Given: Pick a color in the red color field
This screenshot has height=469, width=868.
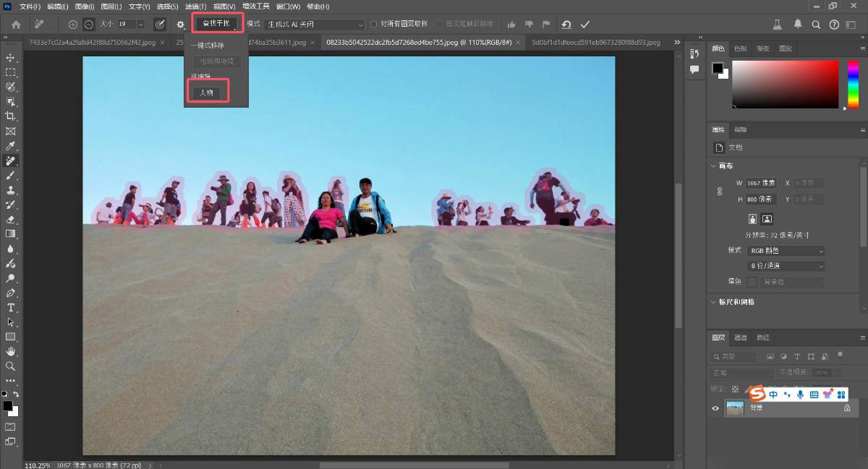Looking at the screenshot, I should click(785, 85).
